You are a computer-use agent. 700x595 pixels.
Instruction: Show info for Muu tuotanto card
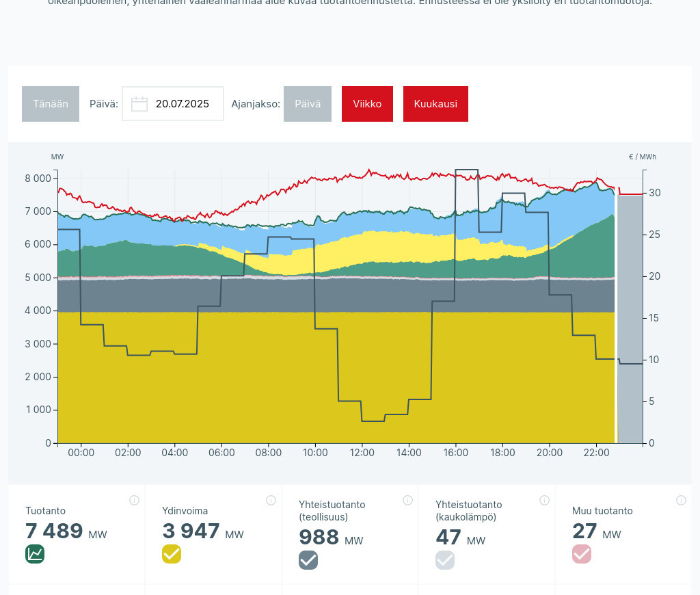pyautogui.click(x=681, y=500)
